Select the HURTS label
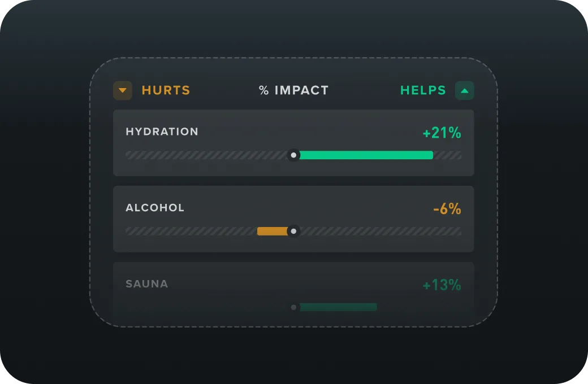The width and height of the screenshot is (588, 384). click(x=166, y=90)
